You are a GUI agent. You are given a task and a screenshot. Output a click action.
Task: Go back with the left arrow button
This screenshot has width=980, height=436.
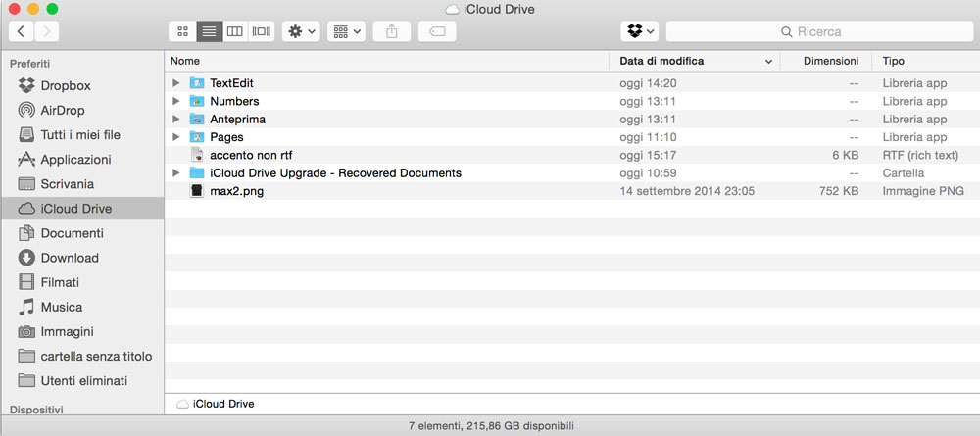point(22,31)
